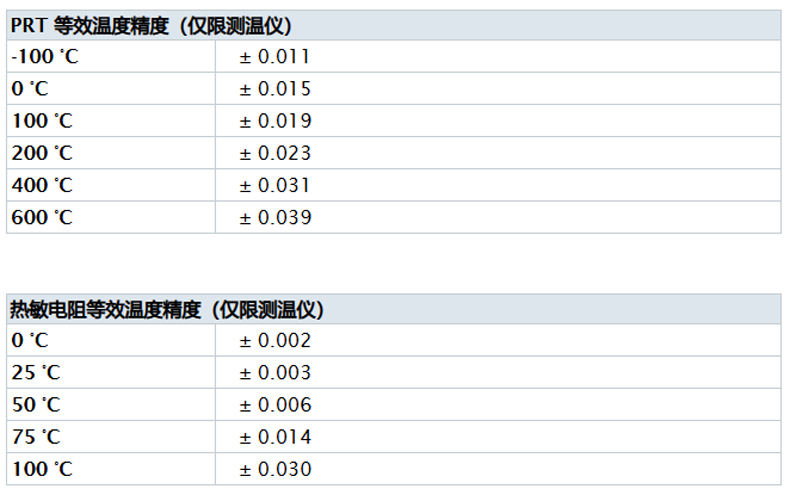
Task: Click the ± 0.011 accuracy value
Action: [x=275, y=57]
